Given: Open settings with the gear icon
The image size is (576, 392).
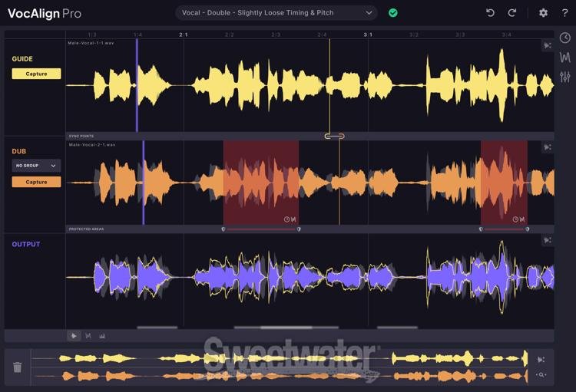Looking at the screenshot, I should pos(544,13).
